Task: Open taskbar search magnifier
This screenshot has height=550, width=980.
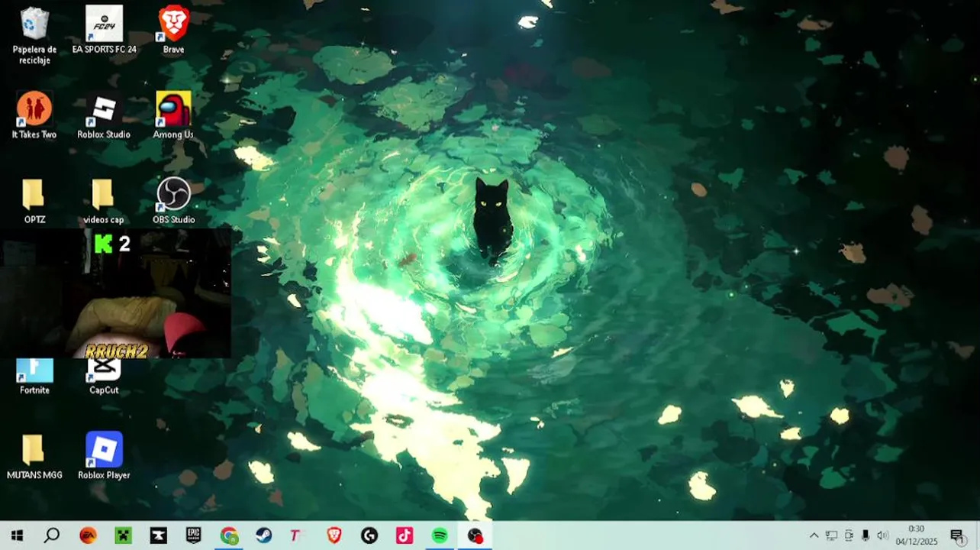Action: click(x=52, y=535)
